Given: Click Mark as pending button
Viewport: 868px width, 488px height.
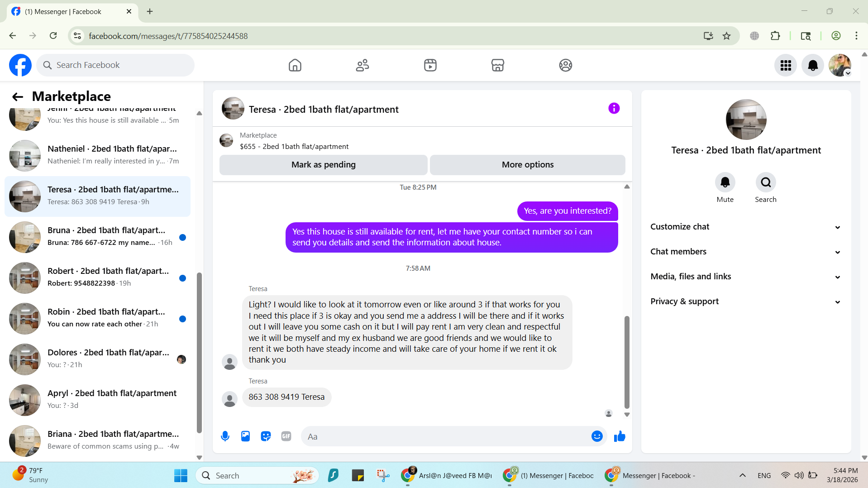Looking at the screenshot, I should pos(323,165).
